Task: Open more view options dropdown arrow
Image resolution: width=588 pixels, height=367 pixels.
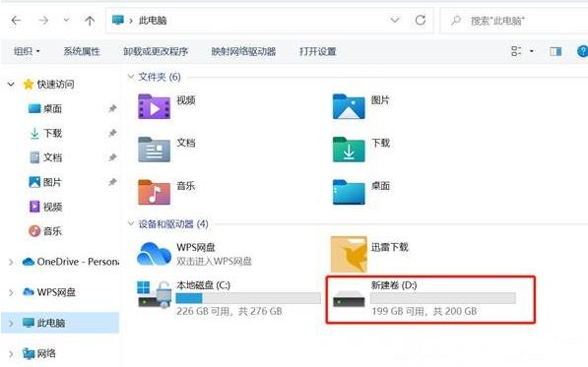Action: tap(532, 51)
